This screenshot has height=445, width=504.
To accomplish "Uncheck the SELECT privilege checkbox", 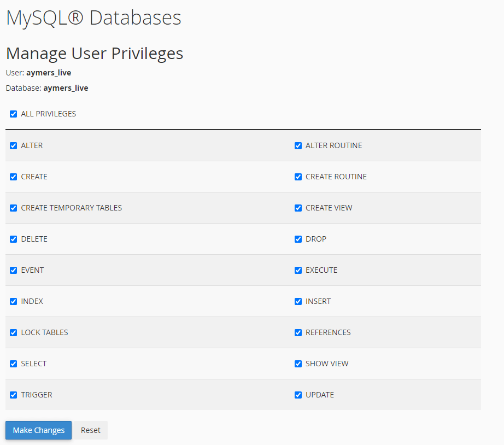I will (x=14, y=364).
